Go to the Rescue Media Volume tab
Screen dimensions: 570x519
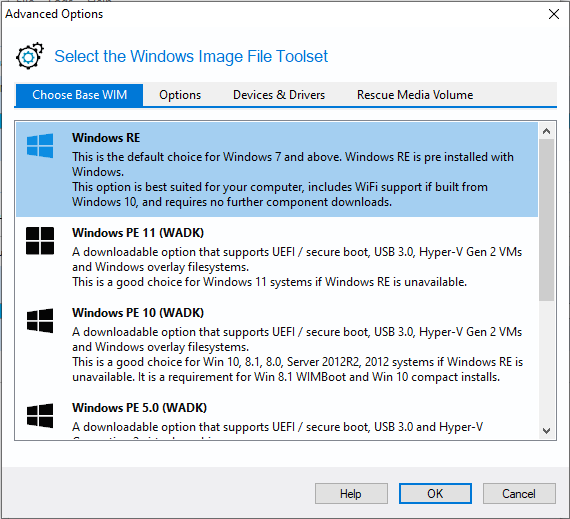[415, 95]
